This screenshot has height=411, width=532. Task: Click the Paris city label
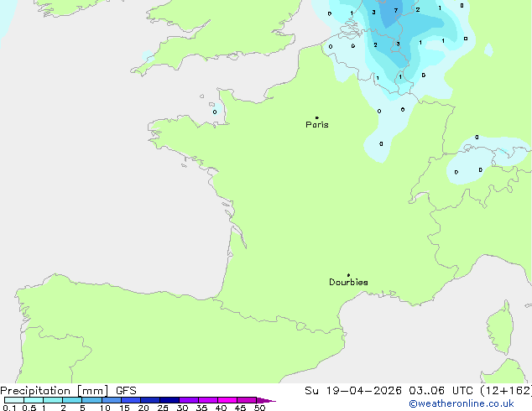(317, 125)
